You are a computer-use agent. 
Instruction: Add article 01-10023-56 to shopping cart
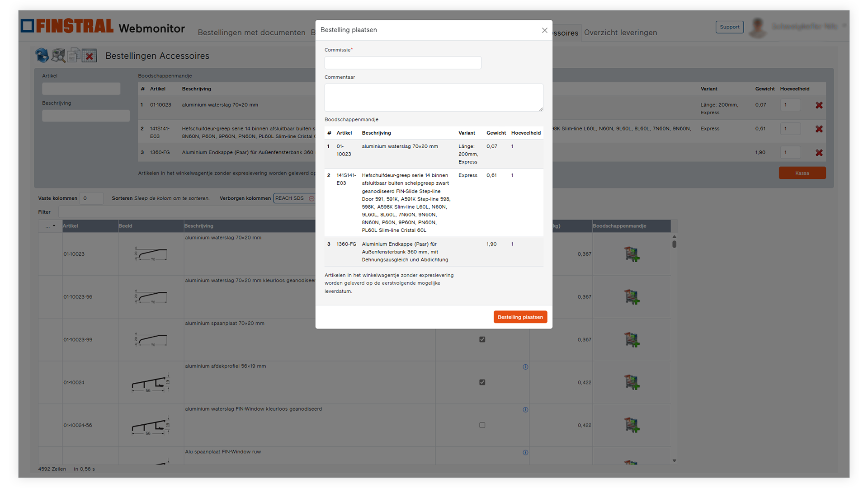pyautogui.click(x=632, y=297)
